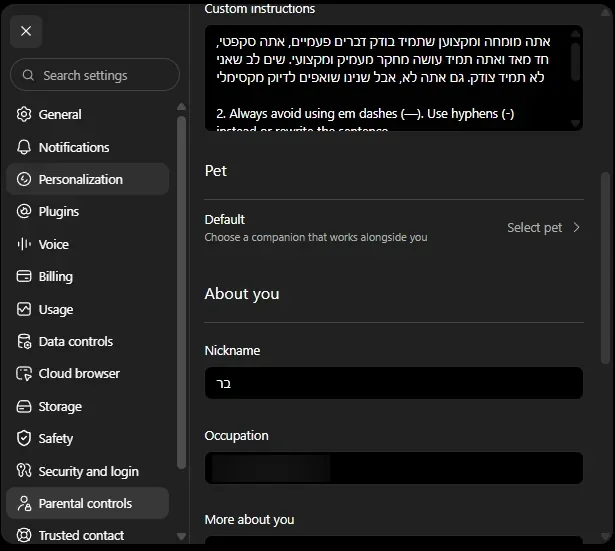Click the Billing card icon
The image size is (615, 551).
pos(24,276)
